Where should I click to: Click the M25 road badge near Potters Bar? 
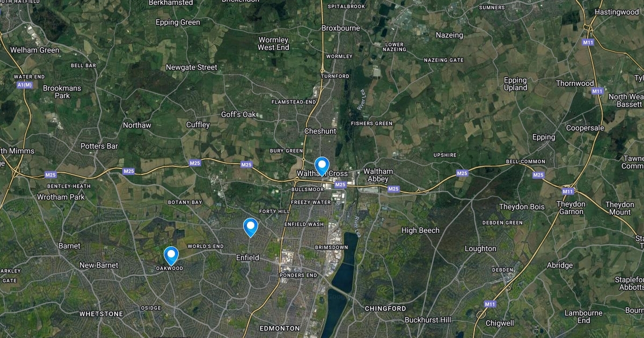click(x=129, y=171)
